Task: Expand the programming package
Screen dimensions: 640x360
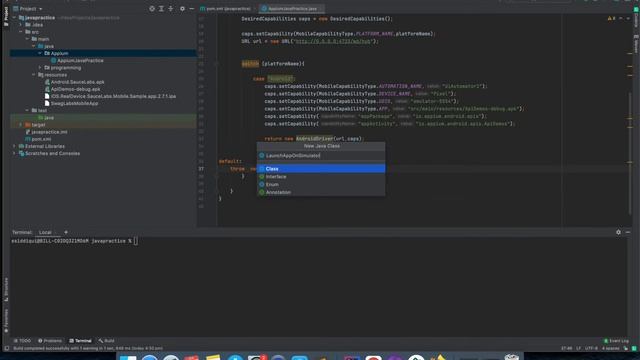Action: pos(40,68)
